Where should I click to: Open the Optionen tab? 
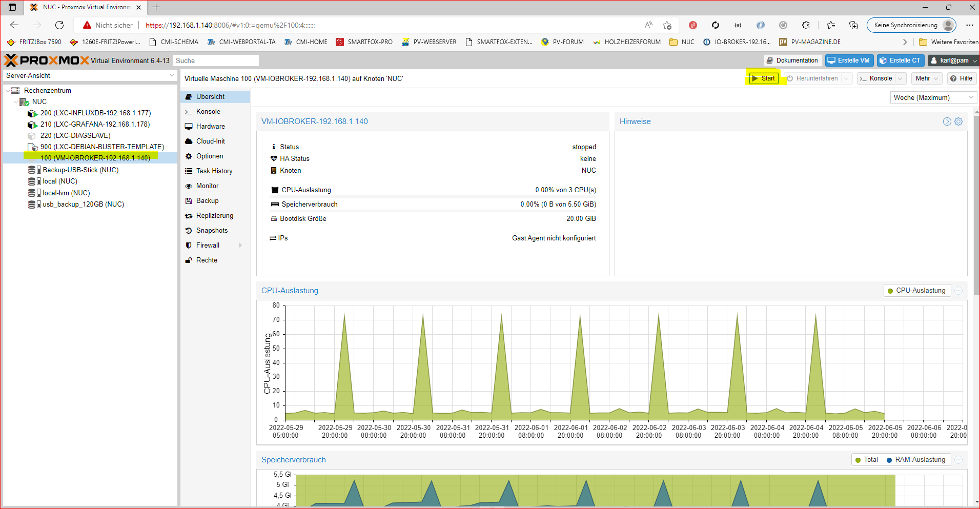[x=215, y=156]
